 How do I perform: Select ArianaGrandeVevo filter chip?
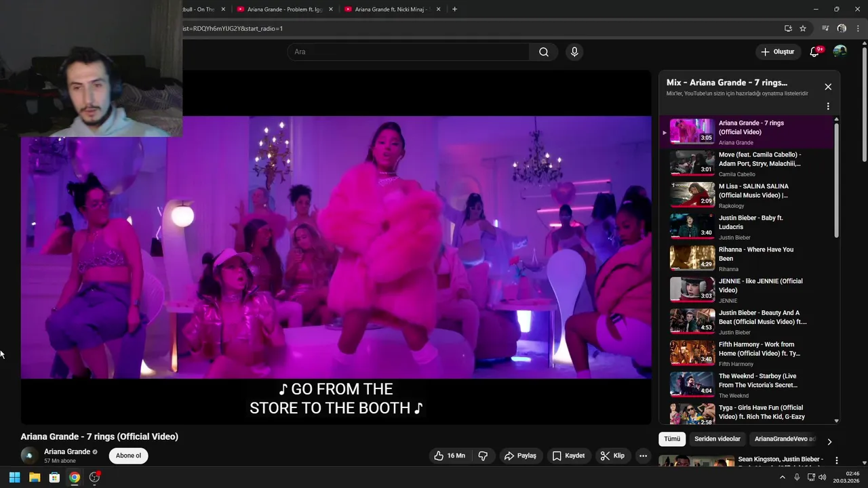(x=785, y=439)
